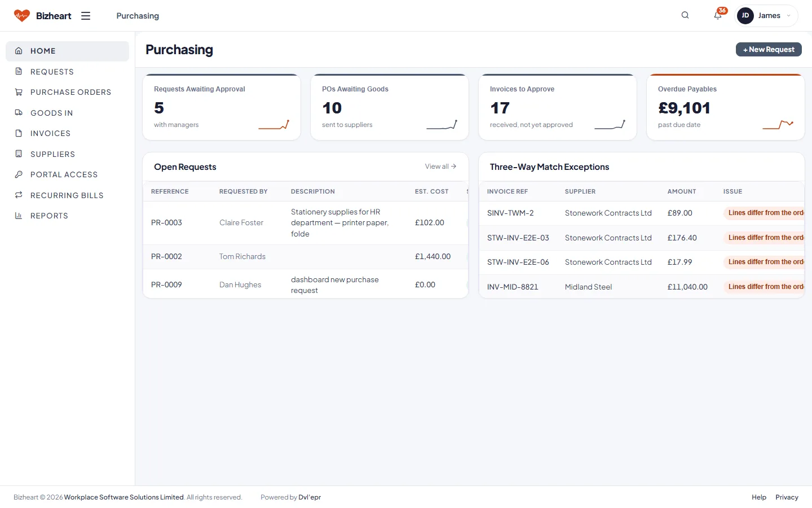The width and height of the screenshot is (812, 508).
Task: Click invoice ref STW-INV-E2E-06
Action: click(x=518, y=262)
